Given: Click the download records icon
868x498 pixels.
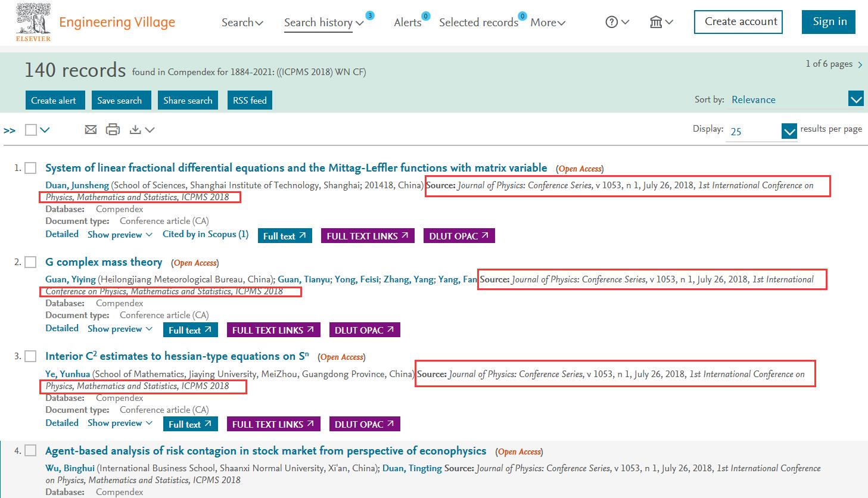Looking at the screenshot, I should pyautogui.click(x=136, y=129).
